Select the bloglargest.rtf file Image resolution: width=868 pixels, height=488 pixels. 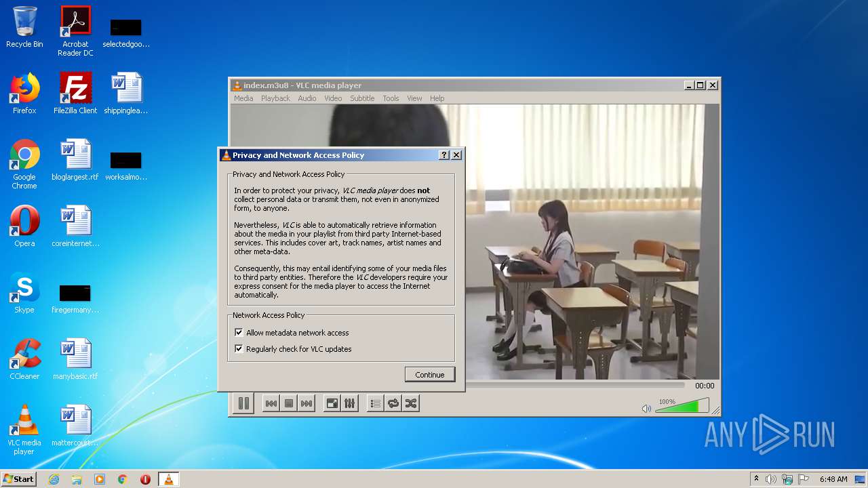coord(75,160)
